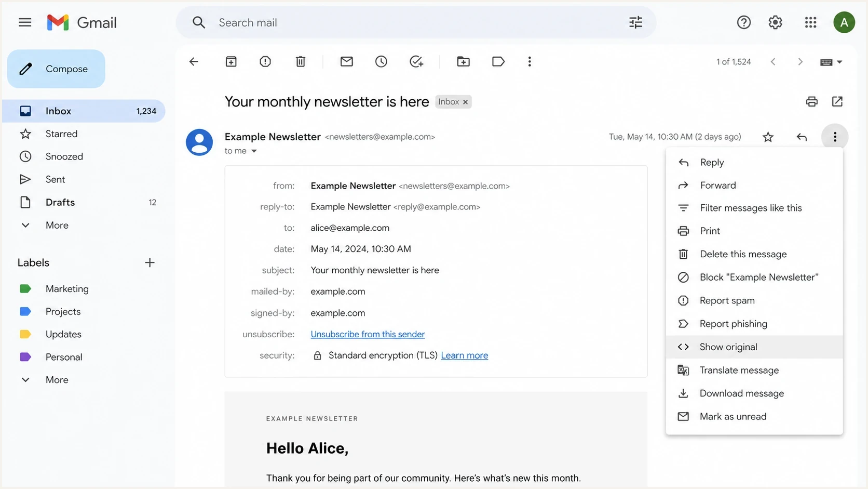Select Reply from the dropdown menu

point(754,162)
